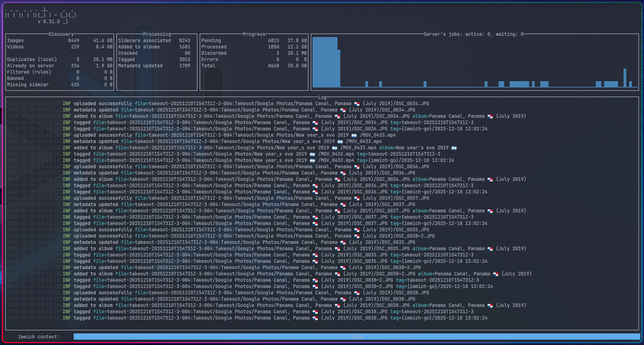Click the version label v 0.31.0

point(49,22)
